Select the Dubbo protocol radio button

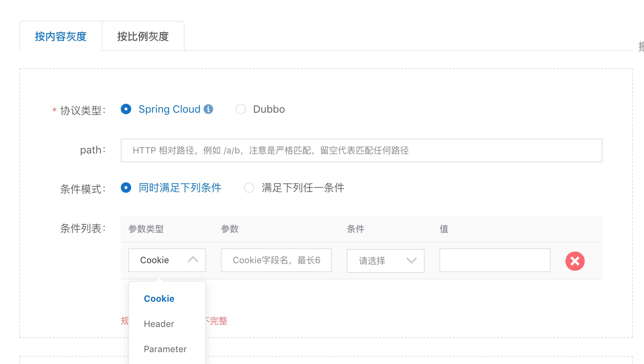[241, 109]
